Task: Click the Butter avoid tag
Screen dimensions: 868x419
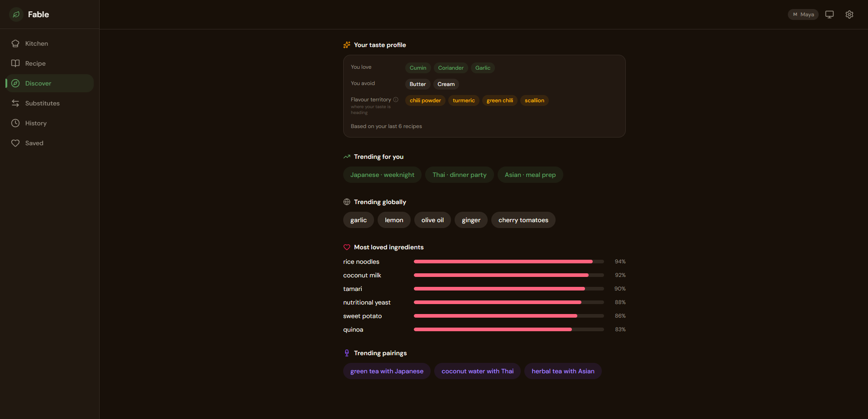Action: (x=418, y=84)
